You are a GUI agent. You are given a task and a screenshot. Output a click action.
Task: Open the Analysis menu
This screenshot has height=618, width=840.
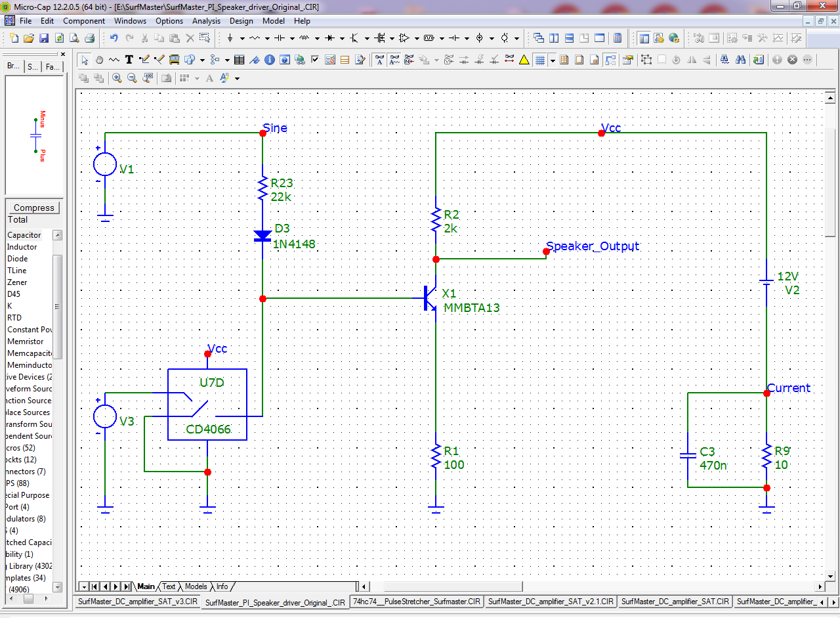click(x=206, y=21)
